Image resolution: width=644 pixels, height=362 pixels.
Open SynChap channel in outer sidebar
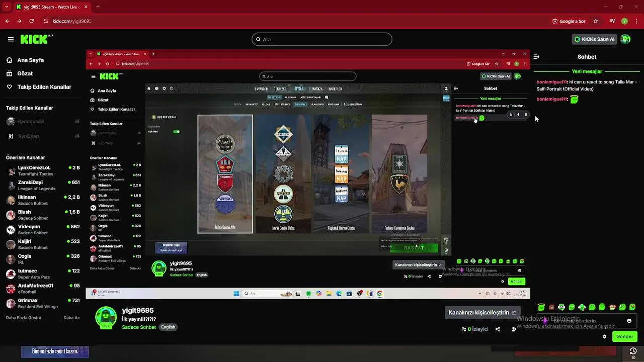(43, 136)
